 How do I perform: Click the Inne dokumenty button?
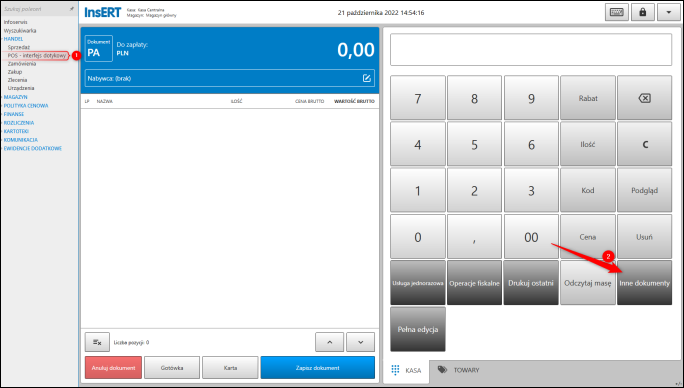(x=644, y=283)
